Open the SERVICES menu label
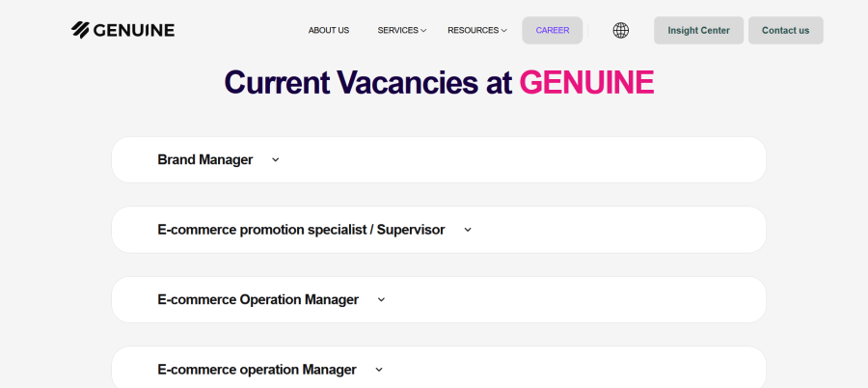The image size is (868, 388). pyautogui.click(x=397, y=30)
